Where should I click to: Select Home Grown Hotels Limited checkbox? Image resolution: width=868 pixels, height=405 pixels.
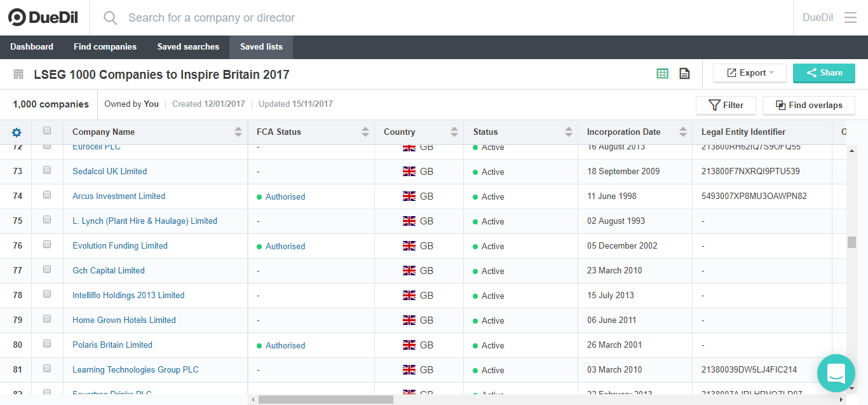coord(47,319)
